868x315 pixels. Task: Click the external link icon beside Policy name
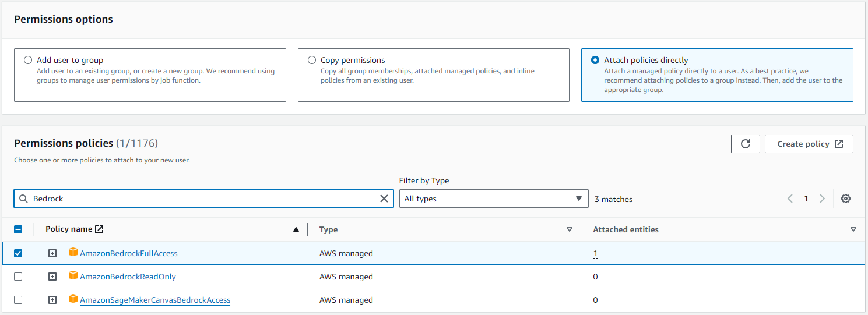100,229
